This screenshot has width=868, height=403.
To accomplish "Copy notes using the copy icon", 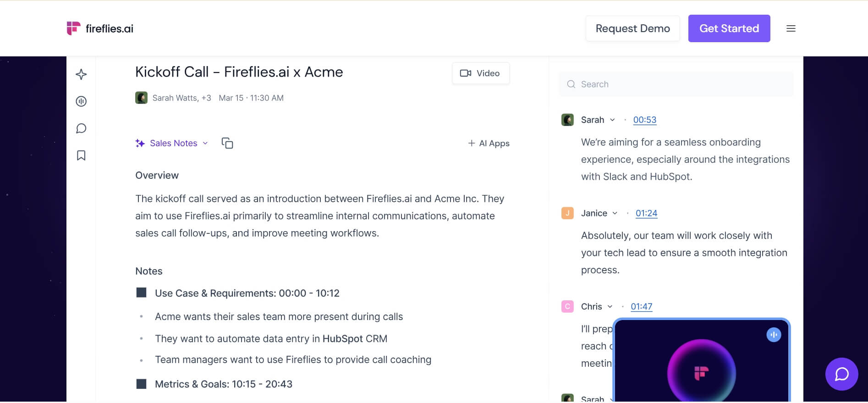I will point(227,143).
